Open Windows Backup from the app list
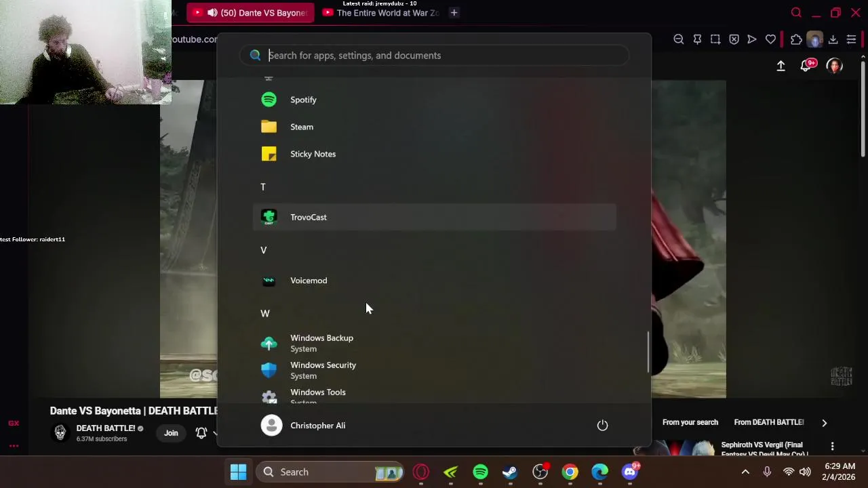This screenshot has height=488, width=868. 434,343
